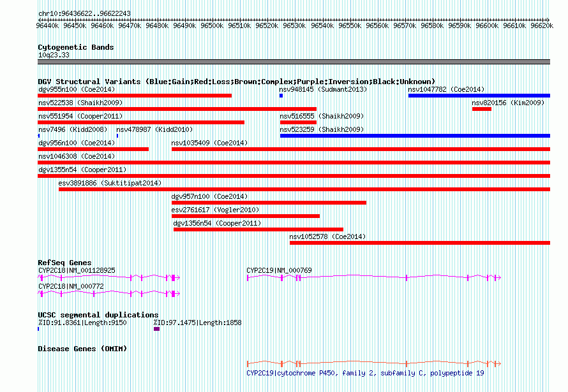Select the red nsv1035409 loss bar
The image size is (568, 392).
coord(361,149)
